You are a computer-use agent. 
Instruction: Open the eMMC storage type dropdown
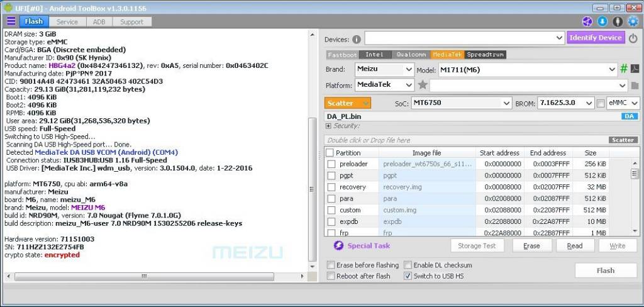point(623,103)
